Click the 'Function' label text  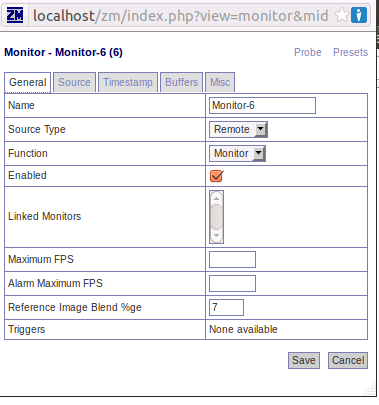click(28, 153)
